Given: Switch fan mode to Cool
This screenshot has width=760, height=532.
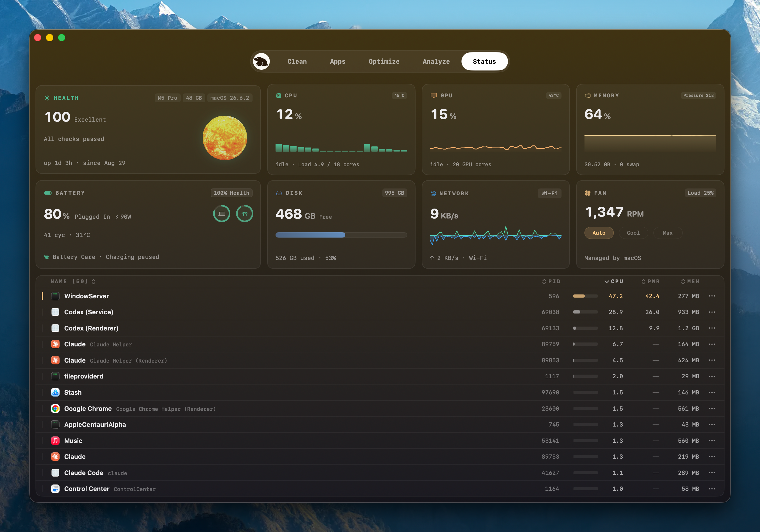Looking at the screenshot, I should [633, 233].
